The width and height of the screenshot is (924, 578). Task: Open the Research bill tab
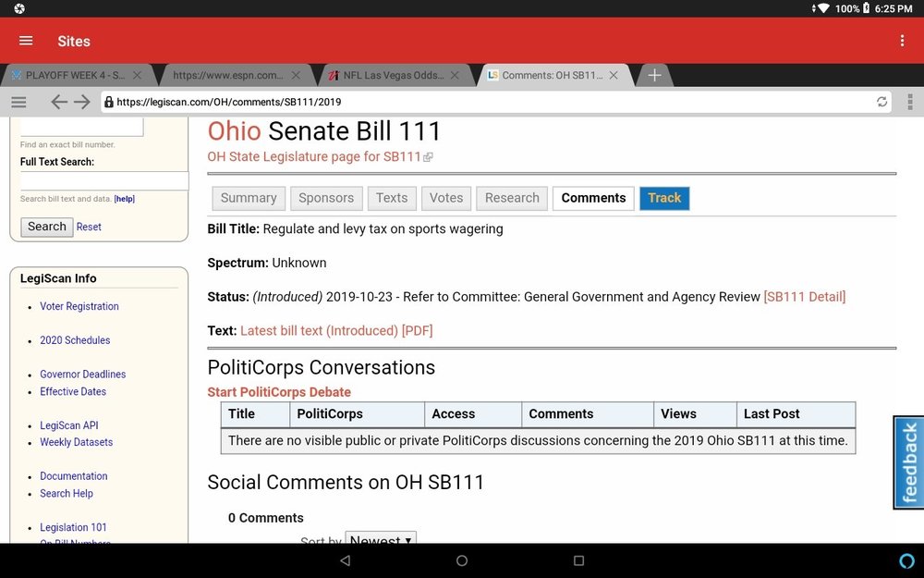pos(512,198)
